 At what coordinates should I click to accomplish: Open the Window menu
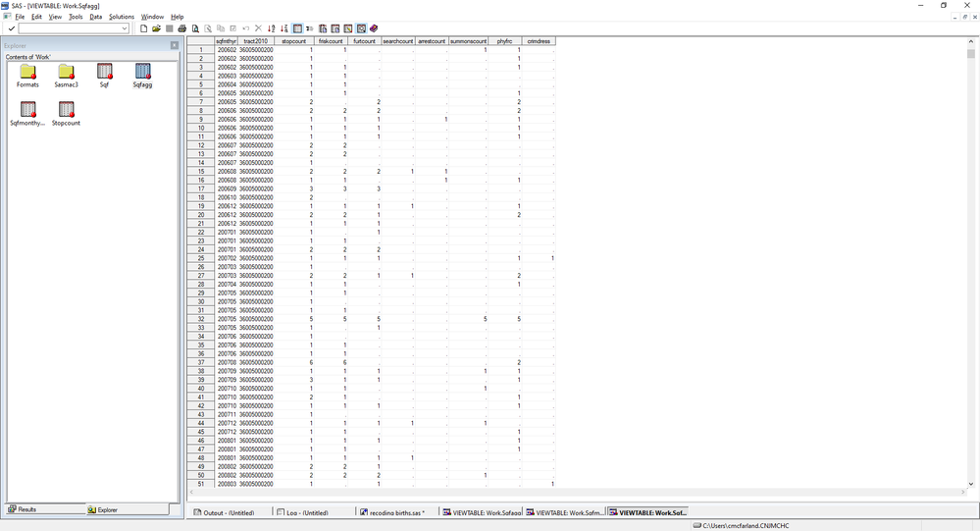[x=152, y=17]
